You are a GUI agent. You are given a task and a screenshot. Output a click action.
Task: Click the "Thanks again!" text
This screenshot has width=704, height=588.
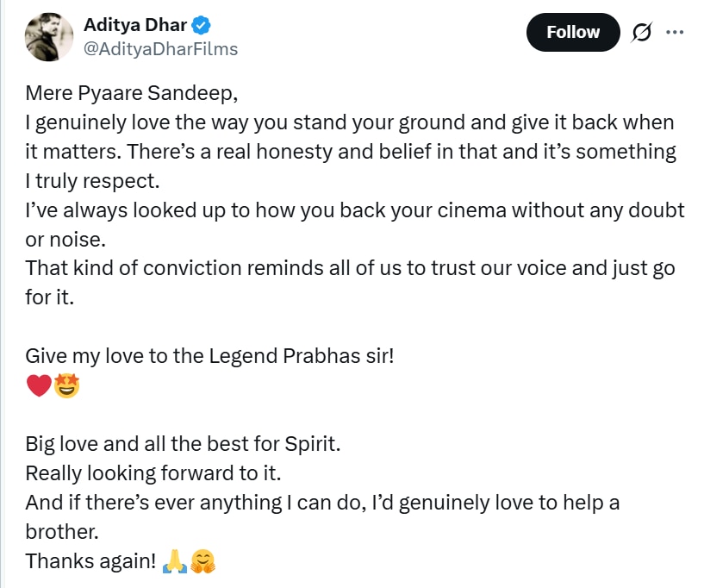point(90,562)
